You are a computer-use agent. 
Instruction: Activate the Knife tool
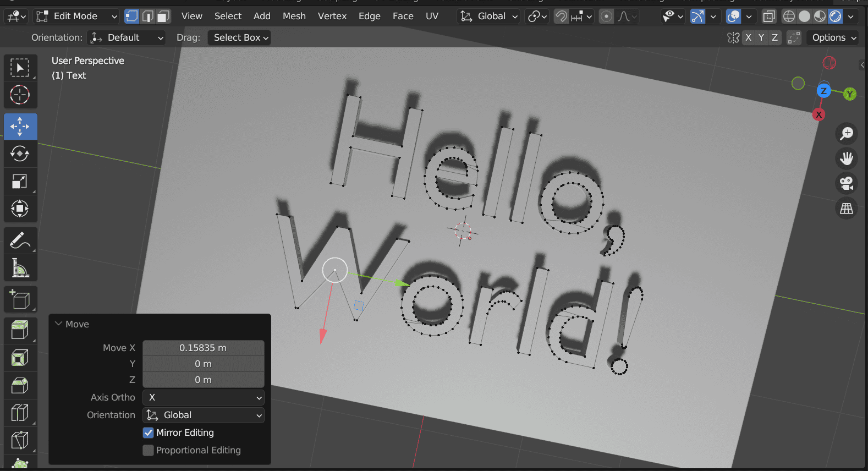pyautogui.click(x=20, y=440)
